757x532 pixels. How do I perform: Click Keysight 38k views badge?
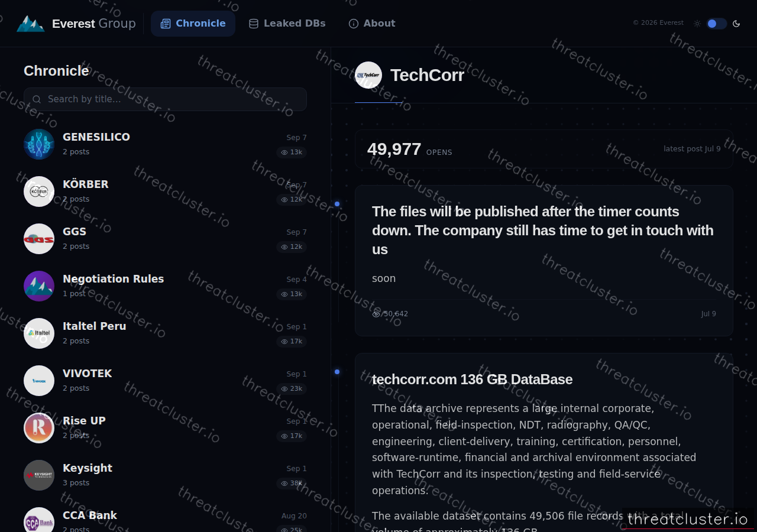click(x=292, y=484)
